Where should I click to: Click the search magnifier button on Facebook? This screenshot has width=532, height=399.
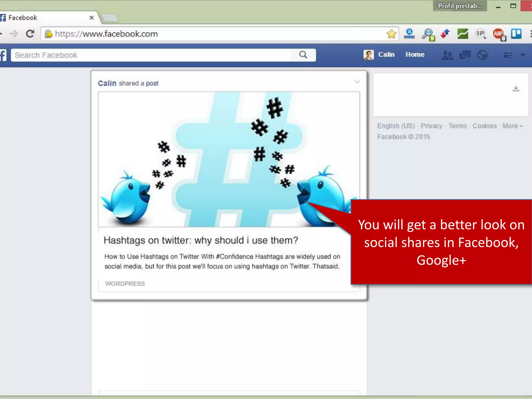click(303, 55)
